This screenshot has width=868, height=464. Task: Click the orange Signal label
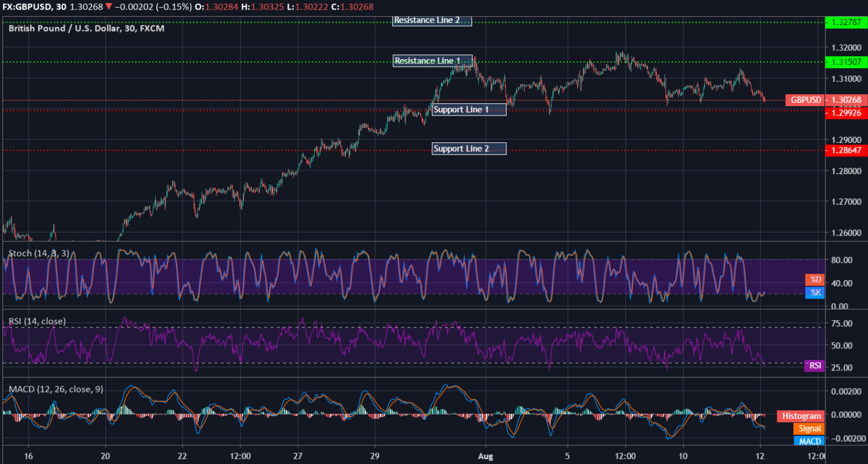pos(809,429)
